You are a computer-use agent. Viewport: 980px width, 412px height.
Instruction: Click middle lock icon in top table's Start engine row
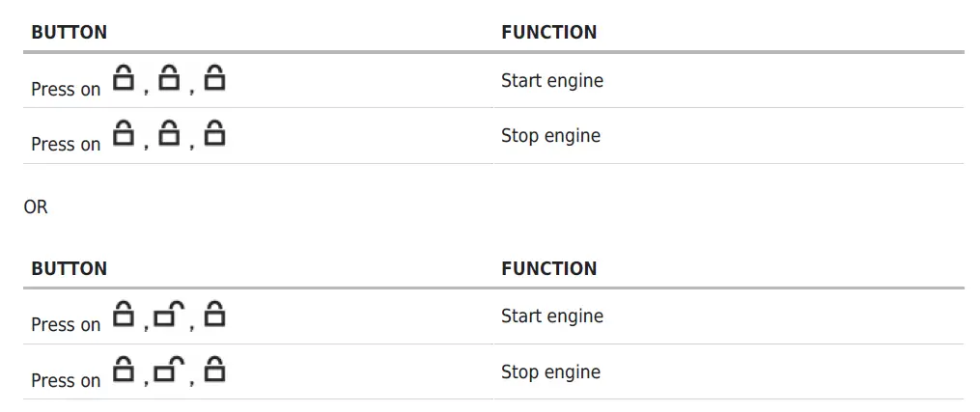169,78
